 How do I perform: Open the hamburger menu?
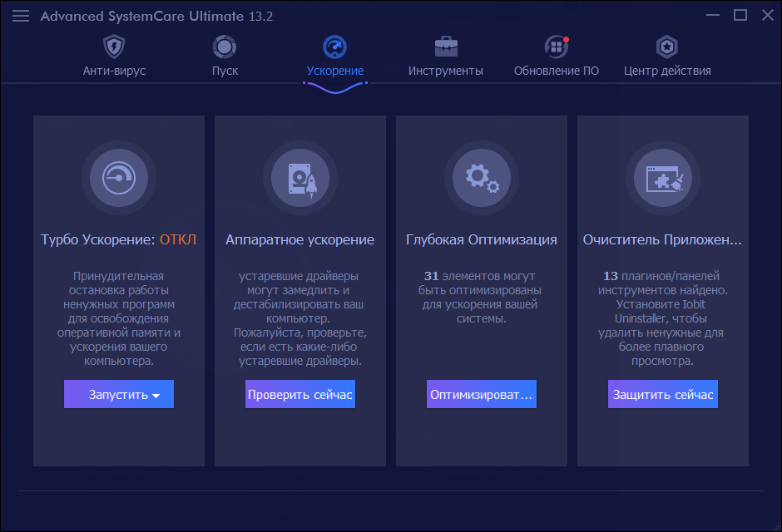click(x=21, y=15)
